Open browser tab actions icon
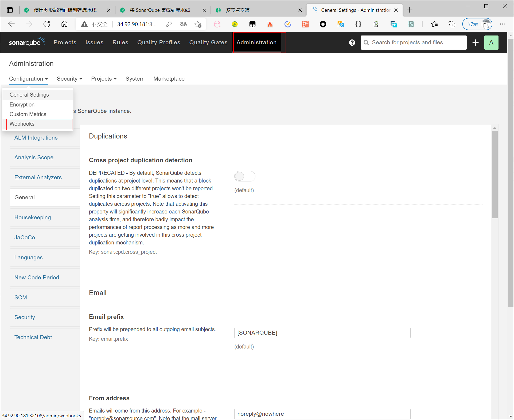Screen dimensions: 514x420 (10, 10)
